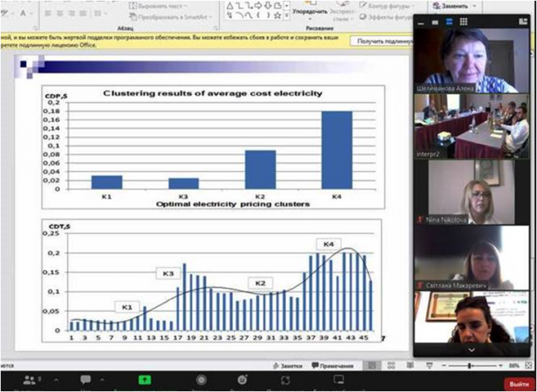Click the font color A icon
Image resolution: width=537 pixels, height=392 pixels.
(23, 13)
